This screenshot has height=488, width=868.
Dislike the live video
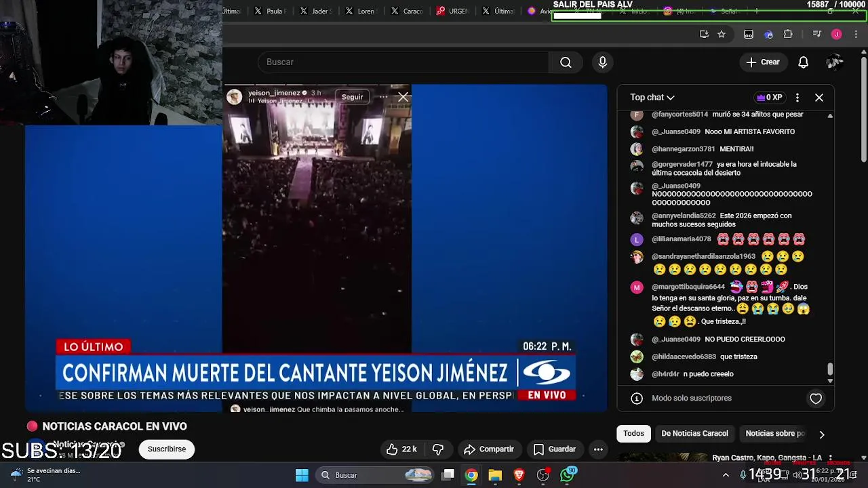tap(438, 449)
